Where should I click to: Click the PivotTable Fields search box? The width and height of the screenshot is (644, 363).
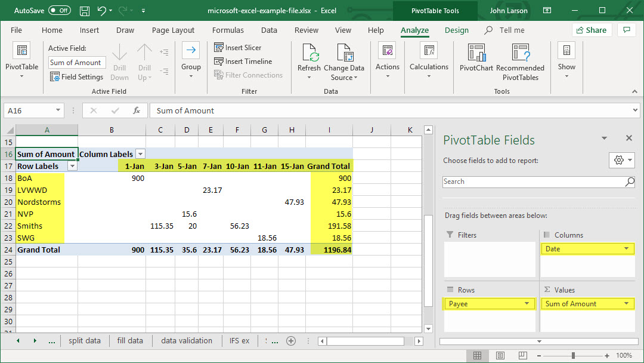(534, 181)
